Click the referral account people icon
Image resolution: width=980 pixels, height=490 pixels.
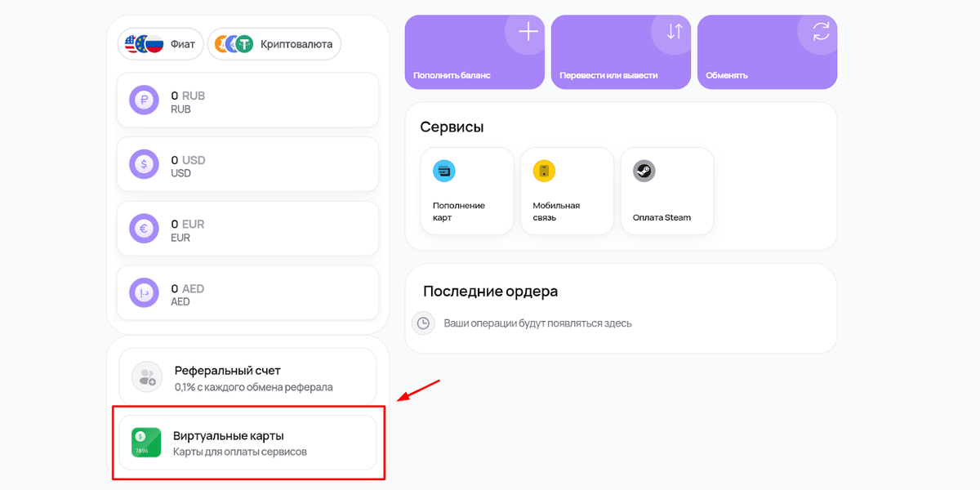(x=146, y=376)
